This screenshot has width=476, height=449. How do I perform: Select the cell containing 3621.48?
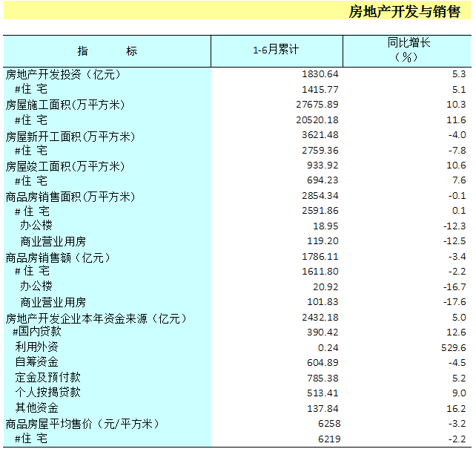[320, 135]
